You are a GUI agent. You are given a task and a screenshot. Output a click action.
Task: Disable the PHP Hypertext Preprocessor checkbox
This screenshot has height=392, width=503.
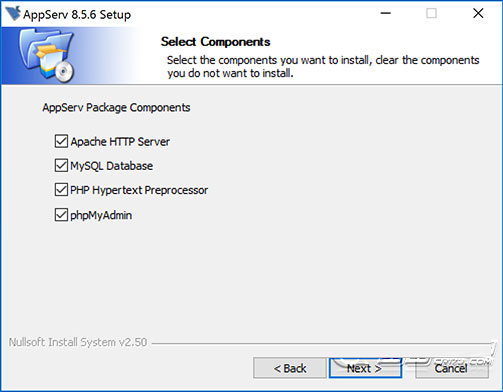click(x=61, y=190)
